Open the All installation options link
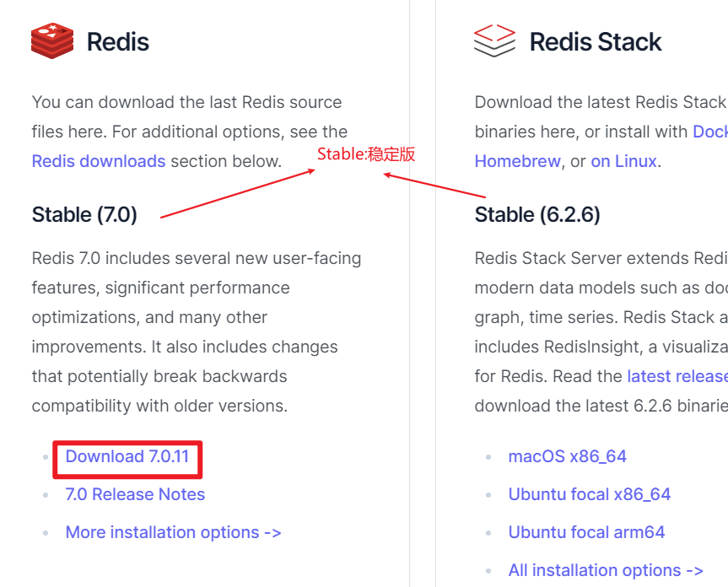728x587 pixels. pos(606,570)
